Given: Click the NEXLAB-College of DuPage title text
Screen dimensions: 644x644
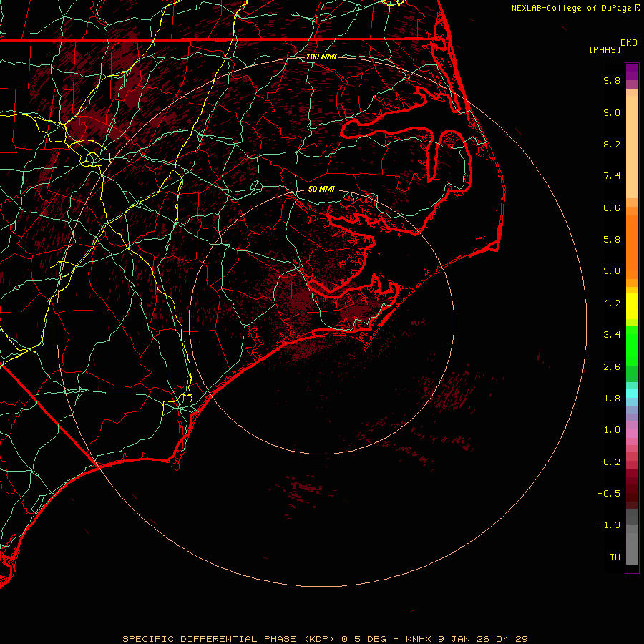Looking at the screenshot, I should (x=571, y=8).
